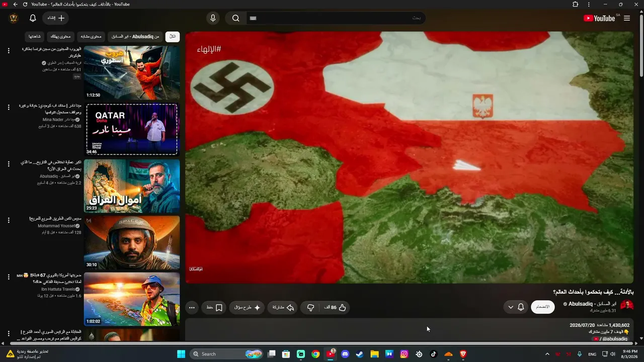Open the Ibn Hattuta Travels video thumbnail
Viewport: 644px width, 362px height.
coord(132,299)
